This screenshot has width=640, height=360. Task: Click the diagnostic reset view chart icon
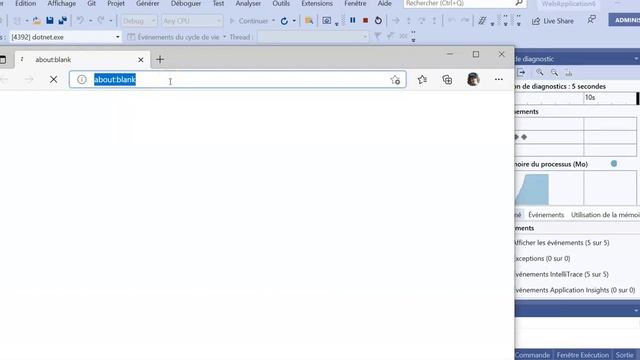click(x=569, y=73)
